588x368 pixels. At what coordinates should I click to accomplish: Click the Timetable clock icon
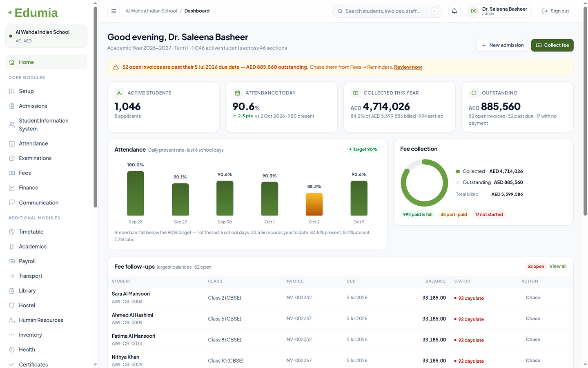(12, 232)
